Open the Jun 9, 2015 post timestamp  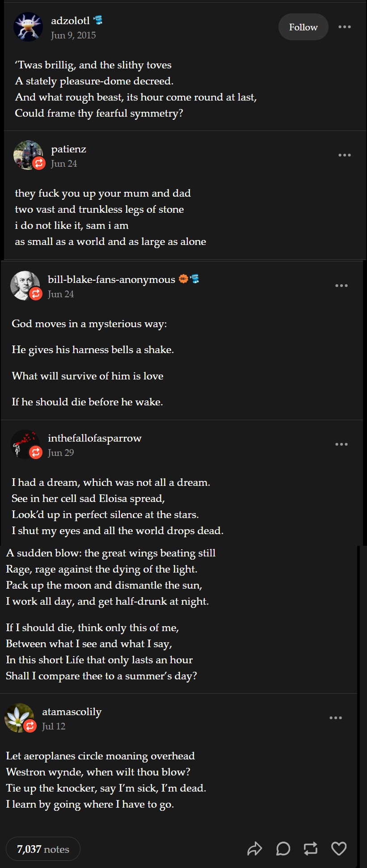click(73, 35)
